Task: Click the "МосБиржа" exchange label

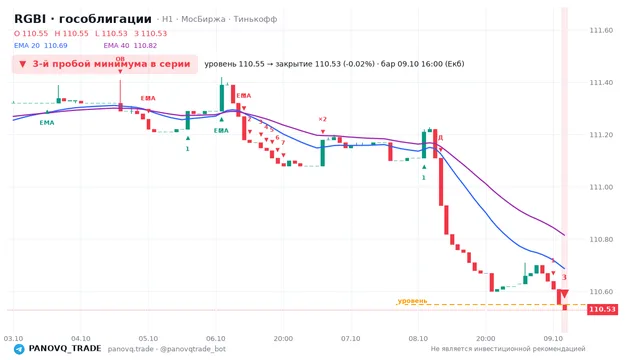Action: [x=203, y=19]
